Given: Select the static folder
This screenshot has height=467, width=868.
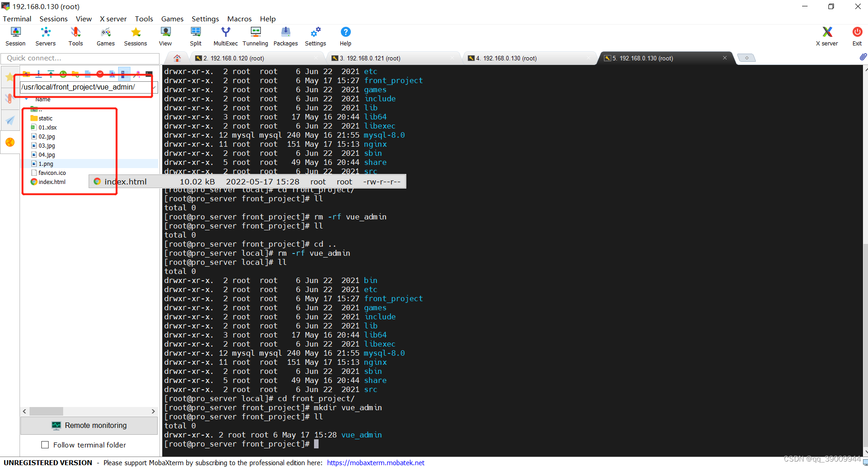Looking at the screenshot, I should point(41,118).
